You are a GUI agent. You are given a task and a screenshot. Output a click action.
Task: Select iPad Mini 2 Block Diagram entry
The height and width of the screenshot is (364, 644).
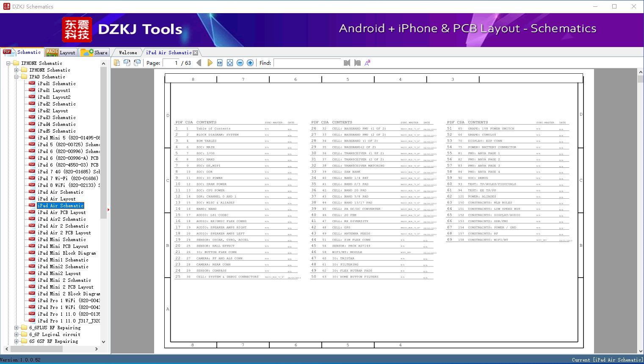tap(69, 294)
